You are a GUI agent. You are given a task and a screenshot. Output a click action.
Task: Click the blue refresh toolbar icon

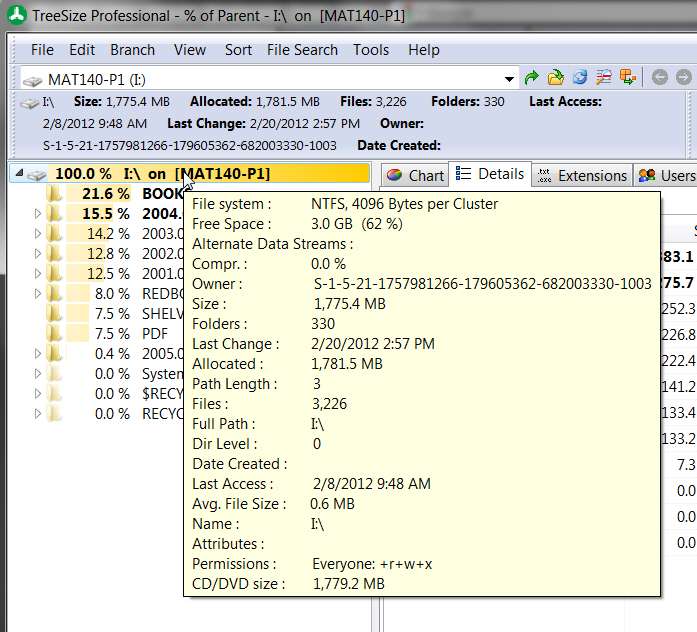[580, 78]
